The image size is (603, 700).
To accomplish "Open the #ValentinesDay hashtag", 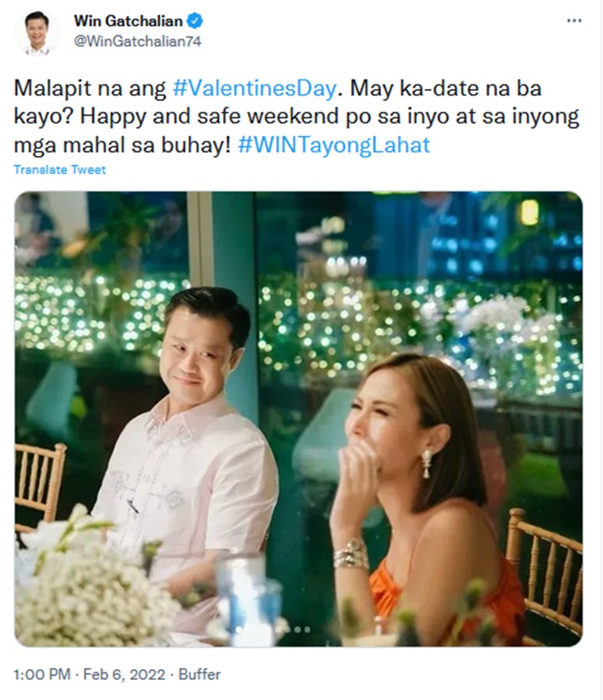I will tap(254, 88).
